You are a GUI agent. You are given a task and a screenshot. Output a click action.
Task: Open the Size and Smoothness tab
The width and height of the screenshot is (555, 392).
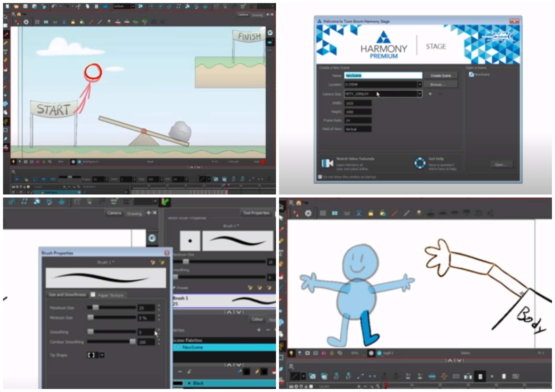(67, 295)
